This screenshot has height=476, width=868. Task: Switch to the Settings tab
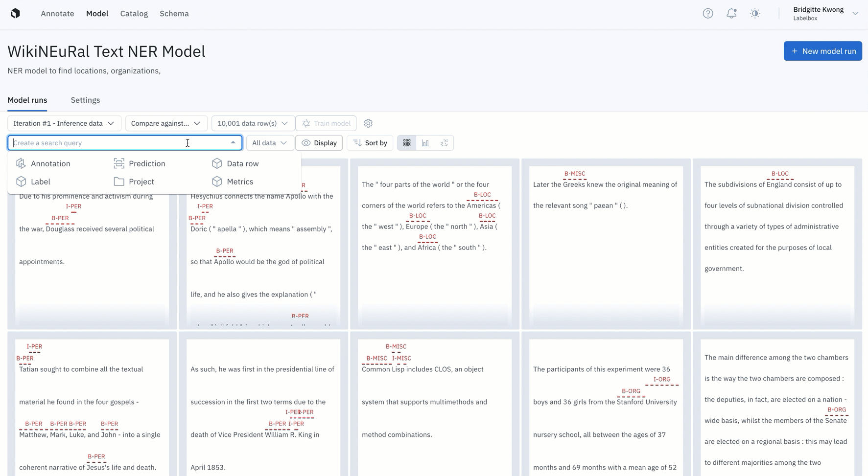(x=85, y=100)
